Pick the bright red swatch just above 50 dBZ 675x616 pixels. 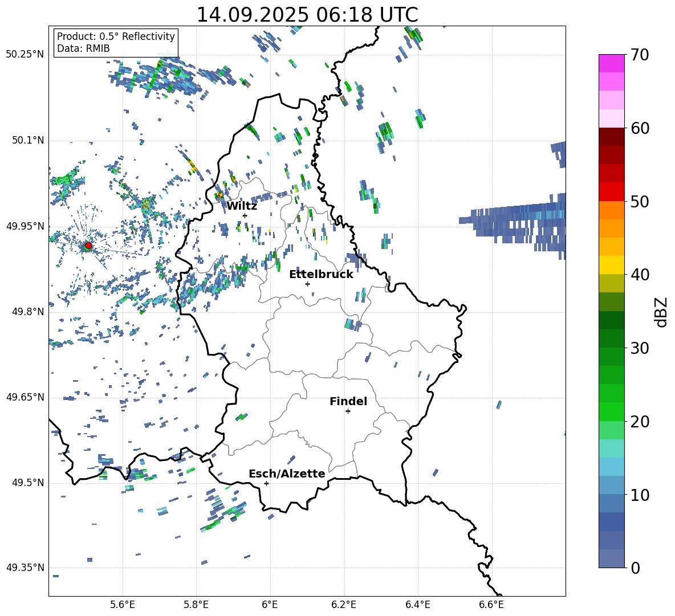612,191
